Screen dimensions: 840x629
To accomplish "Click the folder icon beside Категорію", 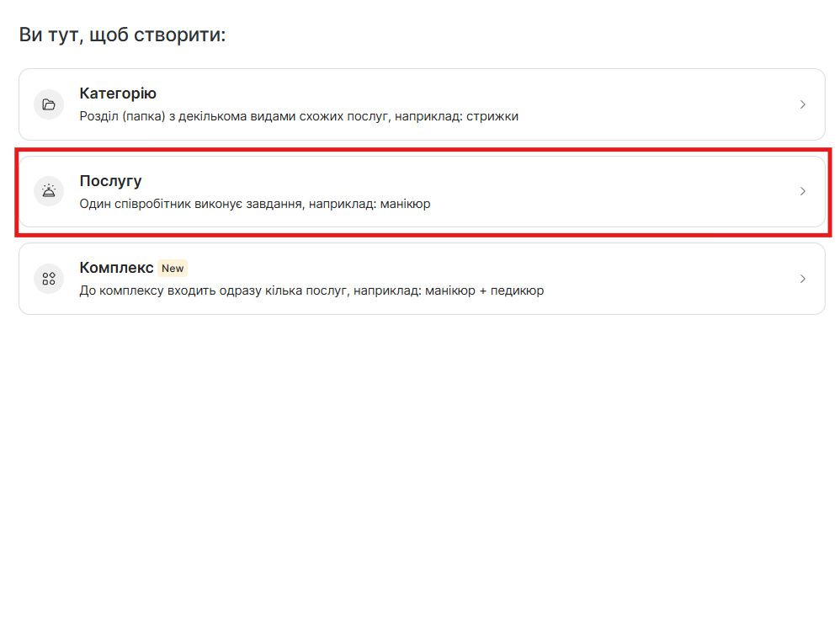I will pyautogui.click(x=49, y=104).
